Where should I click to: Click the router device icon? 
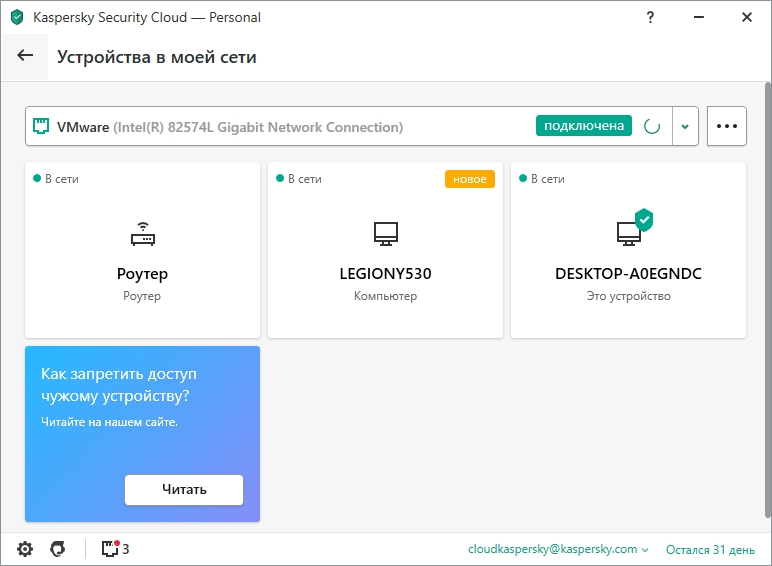coord(143,234)
